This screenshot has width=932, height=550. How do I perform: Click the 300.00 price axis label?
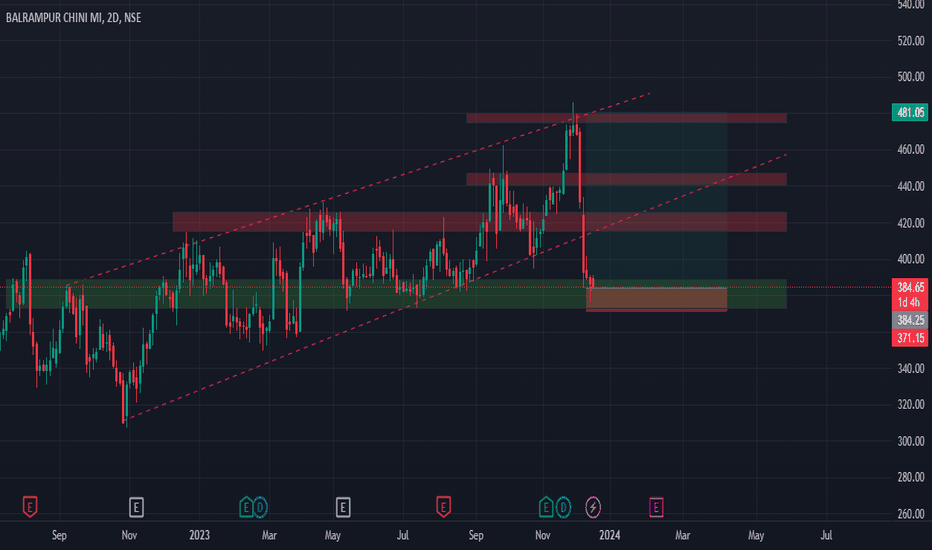[x=911, y=441]
